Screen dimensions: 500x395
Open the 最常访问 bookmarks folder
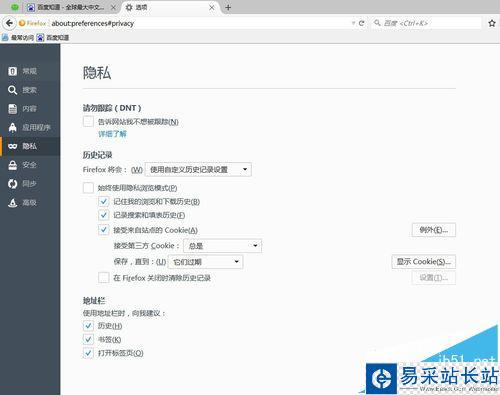18,37
